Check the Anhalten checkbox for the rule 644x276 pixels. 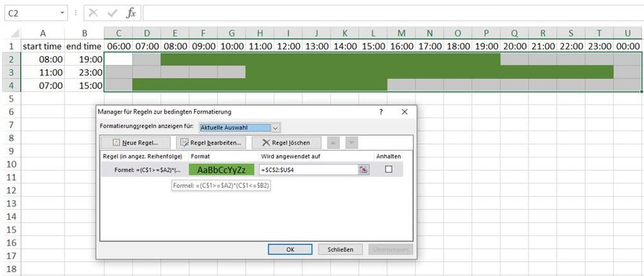(x=389, y=169)
